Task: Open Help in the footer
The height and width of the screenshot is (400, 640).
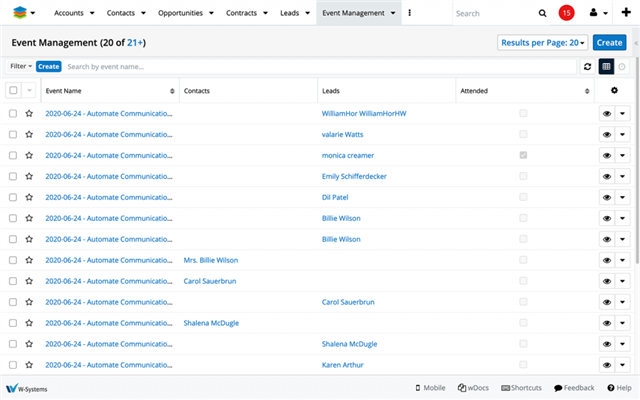Action: click(619, 388)
